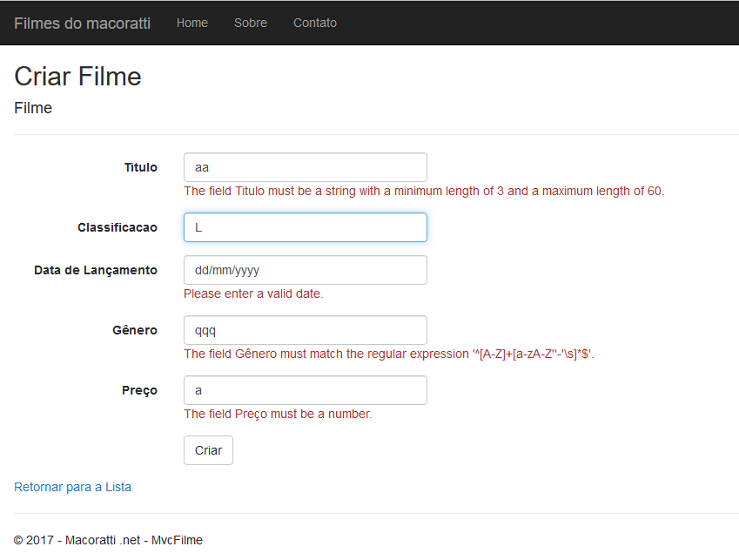Click the Filmes do macoratti brand link

(x=82, y=23)
